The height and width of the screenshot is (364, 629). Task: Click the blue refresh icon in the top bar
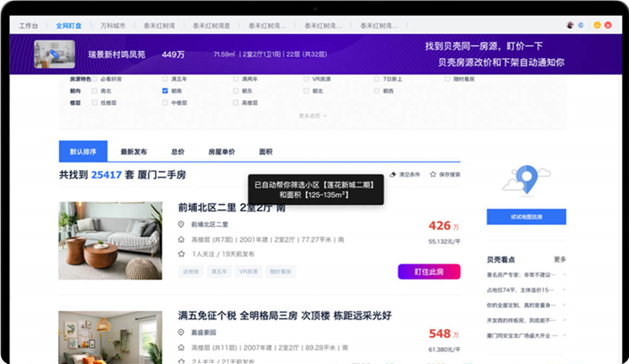click(x=581, y=25)
